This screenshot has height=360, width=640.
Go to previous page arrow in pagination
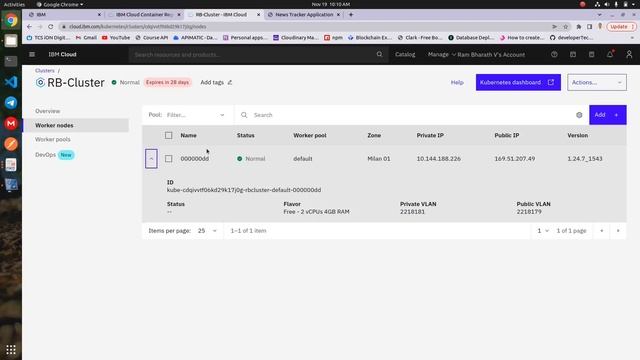[x=602, y=231]
